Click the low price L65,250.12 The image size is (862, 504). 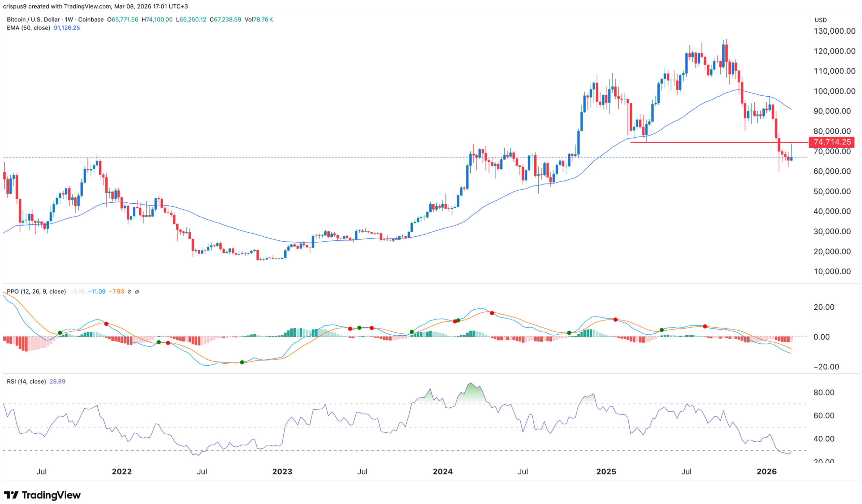click(x=191, y=20)
